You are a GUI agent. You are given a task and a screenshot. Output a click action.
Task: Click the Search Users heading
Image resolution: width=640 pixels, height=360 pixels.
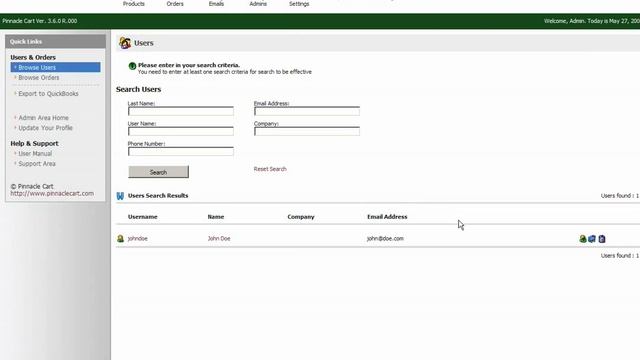point(138,89)
